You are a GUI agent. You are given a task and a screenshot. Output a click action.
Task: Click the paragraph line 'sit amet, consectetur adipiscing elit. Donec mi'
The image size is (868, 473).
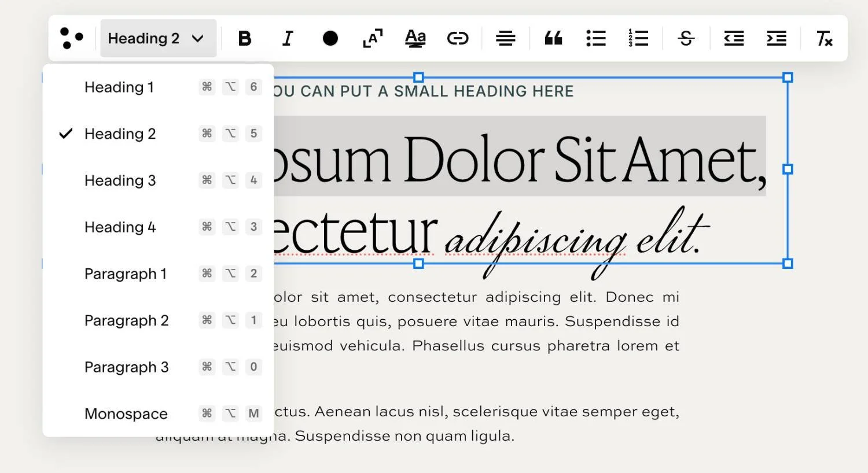tap(495, 297)
